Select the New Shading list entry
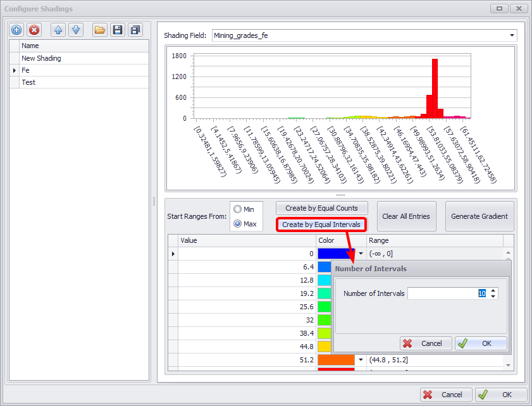Image resolution: width=532 pixels, height=406 pixels. pyautogui.click(x=41, y=58)
